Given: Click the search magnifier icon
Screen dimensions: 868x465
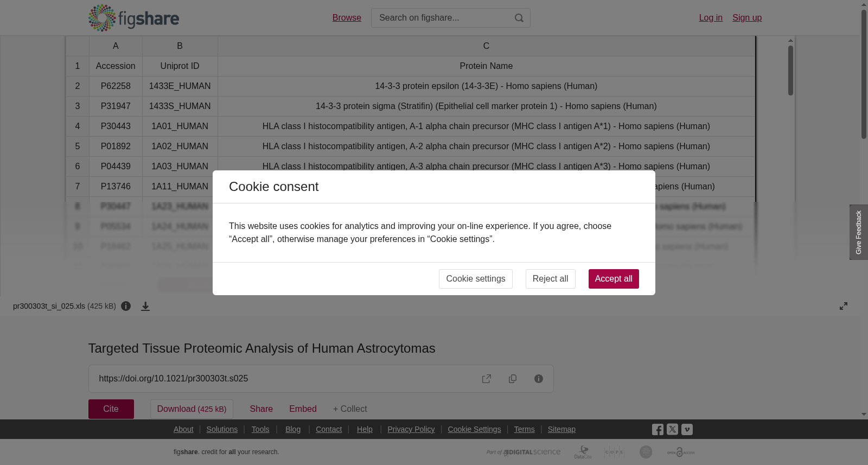Looking at the screenshot, I should (519, 18).
